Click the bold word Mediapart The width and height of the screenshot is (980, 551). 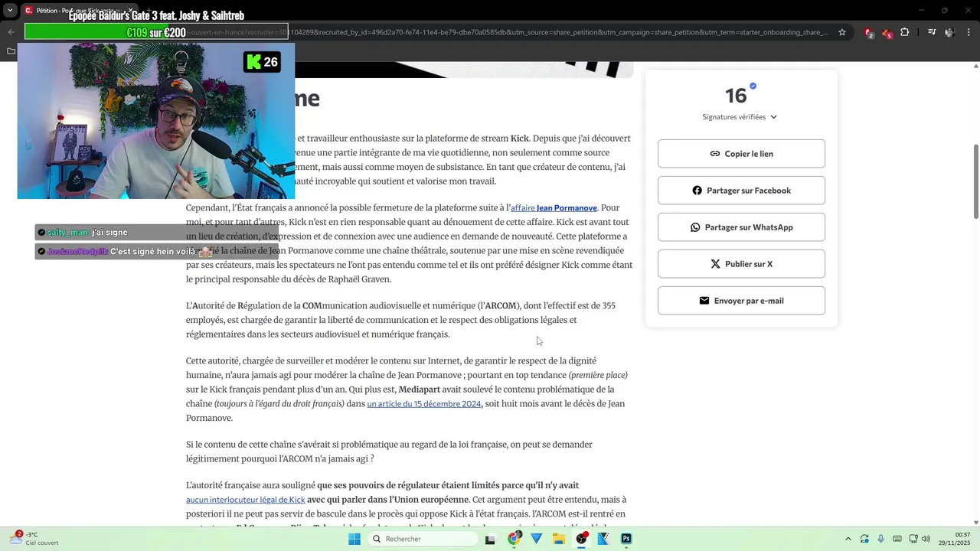[420, 390]
